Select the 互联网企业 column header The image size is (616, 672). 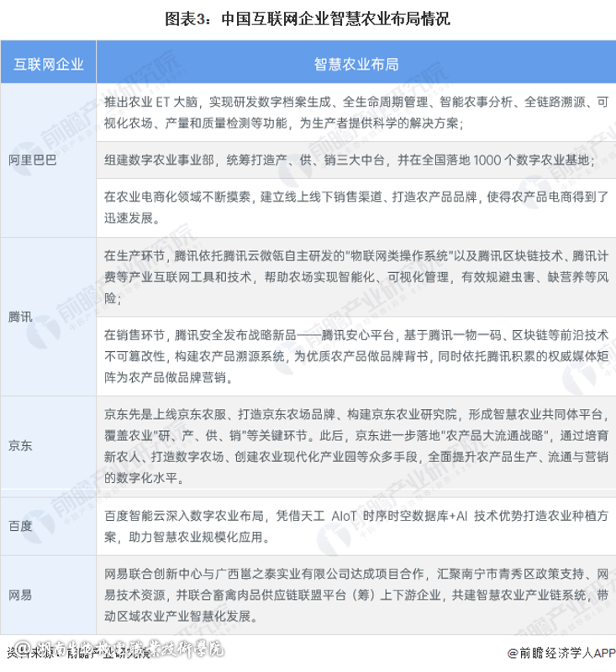coord(49,61)
